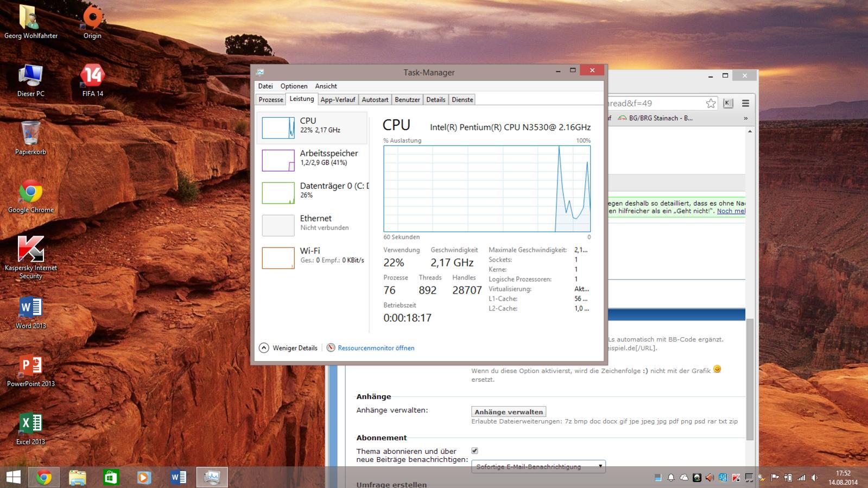Click the large CPU utilization graph
Viewport: 868px width, 488px height.
pos(487,188)
